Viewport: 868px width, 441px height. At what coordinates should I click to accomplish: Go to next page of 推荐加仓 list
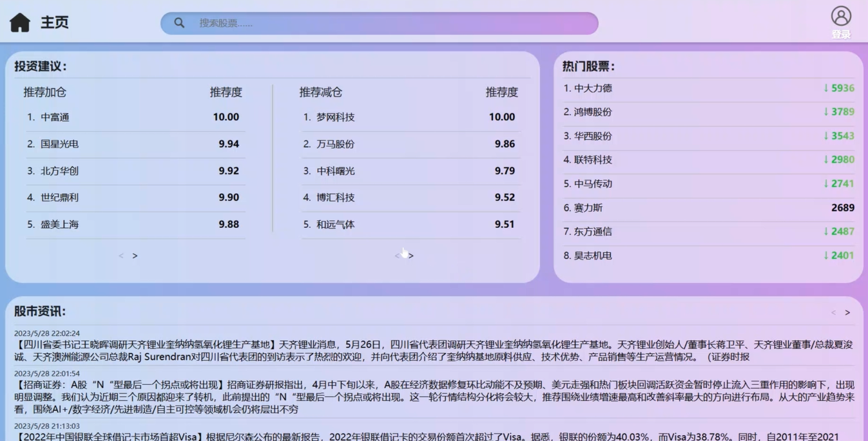click(135, 256)
